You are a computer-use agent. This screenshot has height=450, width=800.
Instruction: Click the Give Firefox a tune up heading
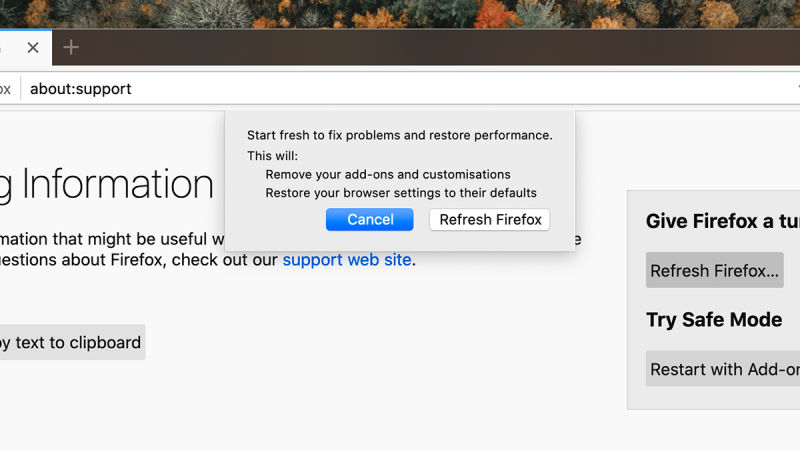[x=722, y=221]
